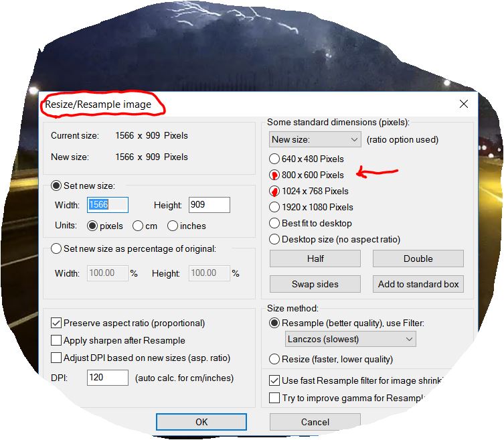Screen dimensions: 504x440
Task: Enable Apply sharpen after Resample
Action: coord(56,341)
